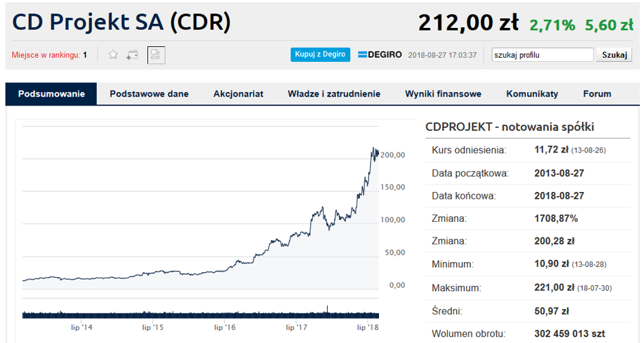This screenshot has width=644, height=343.
Task: Click the CD Projekt SA (CDR) heading
Action: click(x=122, y=22)
